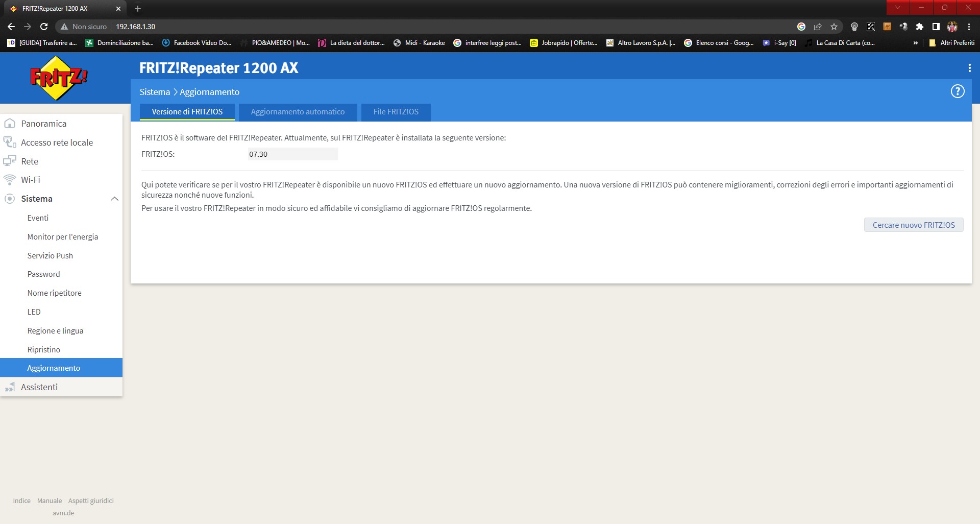Open the Jobrapido | Offerte bookmark
Screen dimensions: 980x524
pos(563,43)
